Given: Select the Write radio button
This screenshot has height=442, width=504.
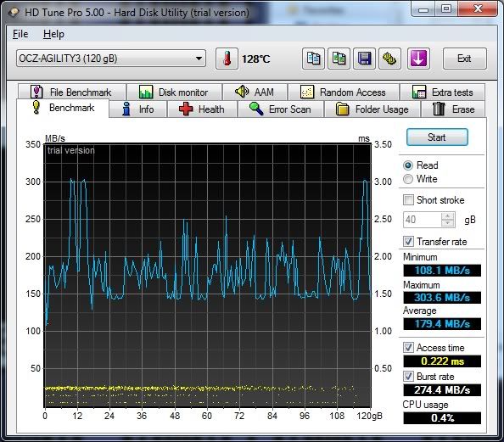Looking at the screenshot, I should tap(408, 179).
